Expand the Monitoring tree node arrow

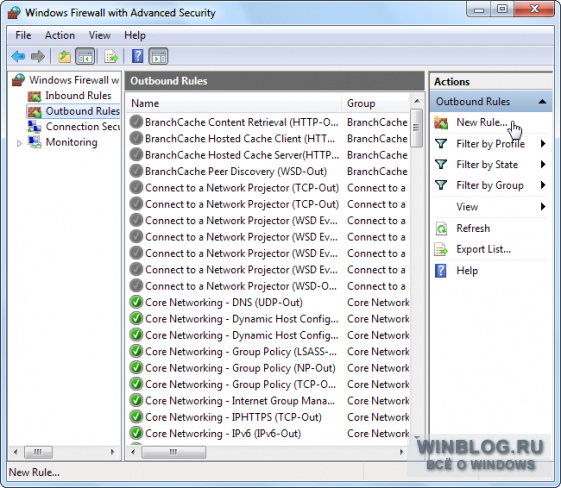click(x=19, y=143)
